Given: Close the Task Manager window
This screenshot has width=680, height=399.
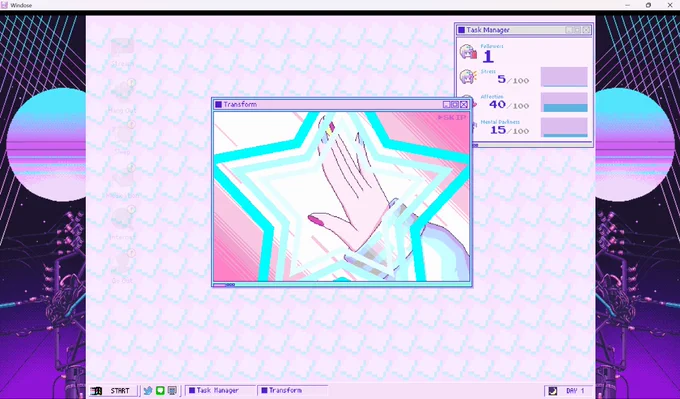Looking at the screenshot, I should click(x=586, y=30).
